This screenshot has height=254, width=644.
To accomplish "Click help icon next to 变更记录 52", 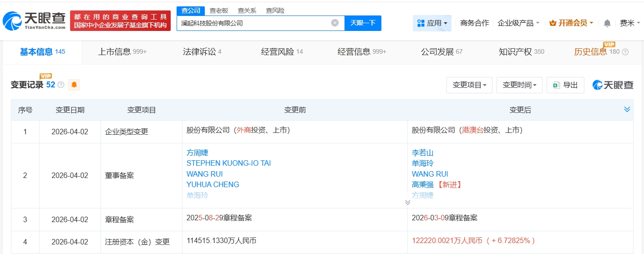I will pyautogui.click(x=61, y=85).
